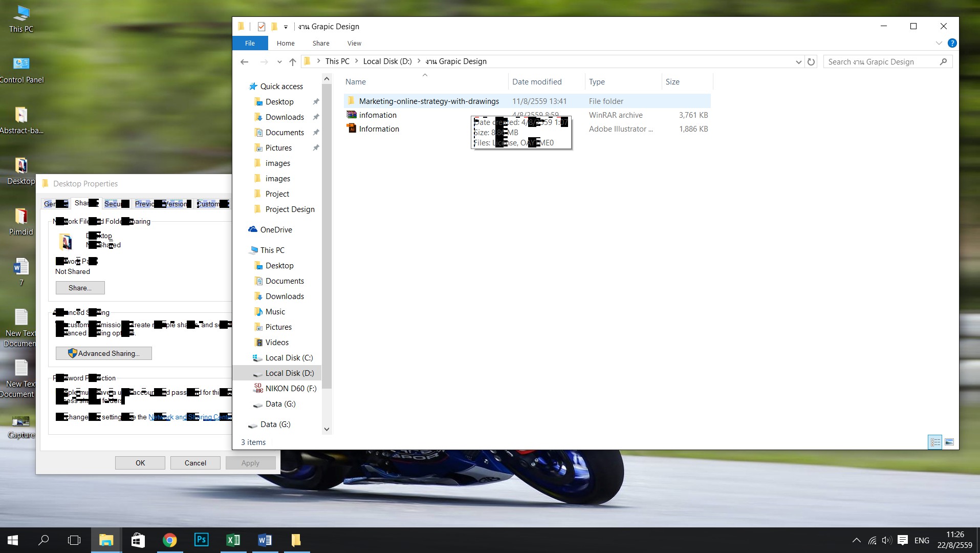Screen dimensions: 980x553
Task: Switch to details view icon in status bar
Action: (935, 442)
